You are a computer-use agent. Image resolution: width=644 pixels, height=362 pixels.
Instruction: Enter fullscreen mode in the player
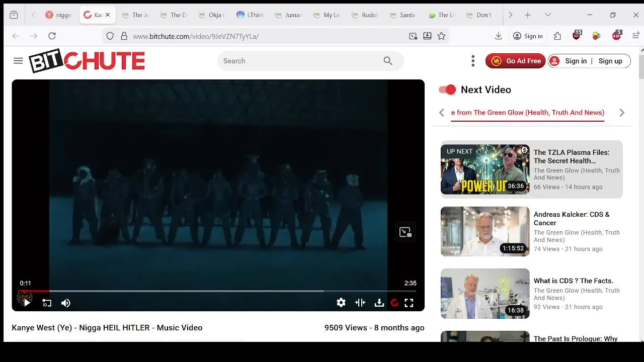[x=409, y=303]
